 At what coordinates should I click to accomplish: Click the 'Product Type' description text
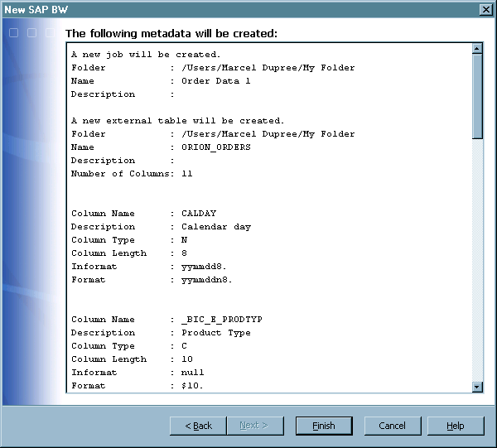click(x=215, y=333)
